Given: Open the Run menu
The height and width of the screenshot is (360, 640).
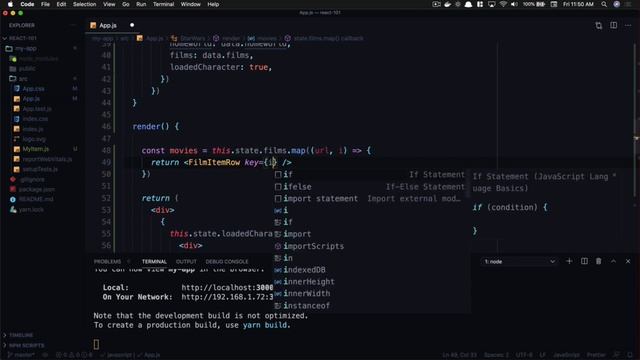Looking at the screenshot, I should click(x=141, y=4).
